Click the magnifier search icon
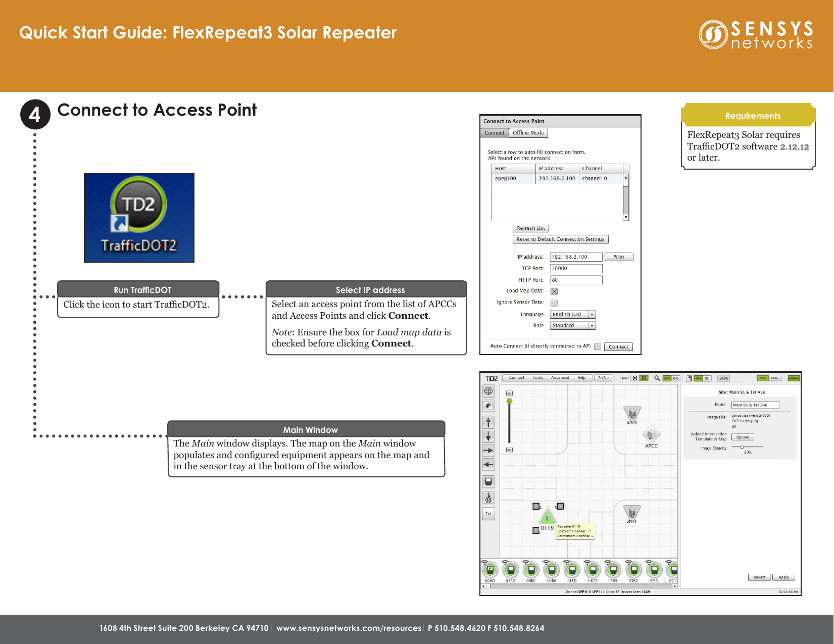The image size is (834, 644). click(x=657, y=378)
